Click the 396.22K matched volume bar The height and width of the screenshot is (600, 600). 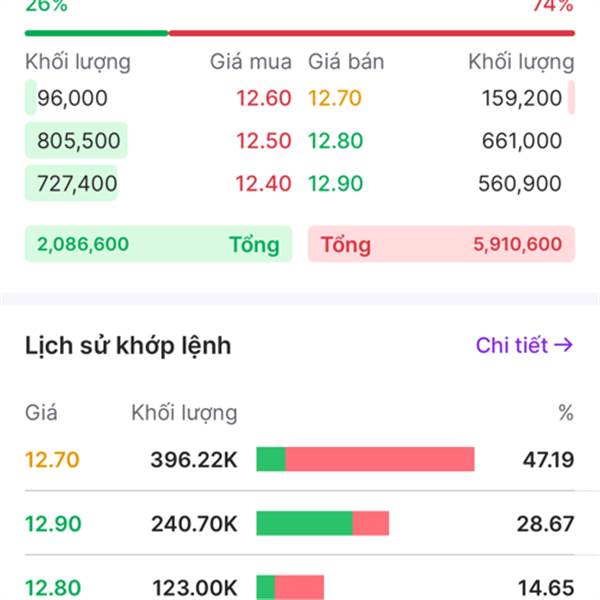tap(365, 460)
